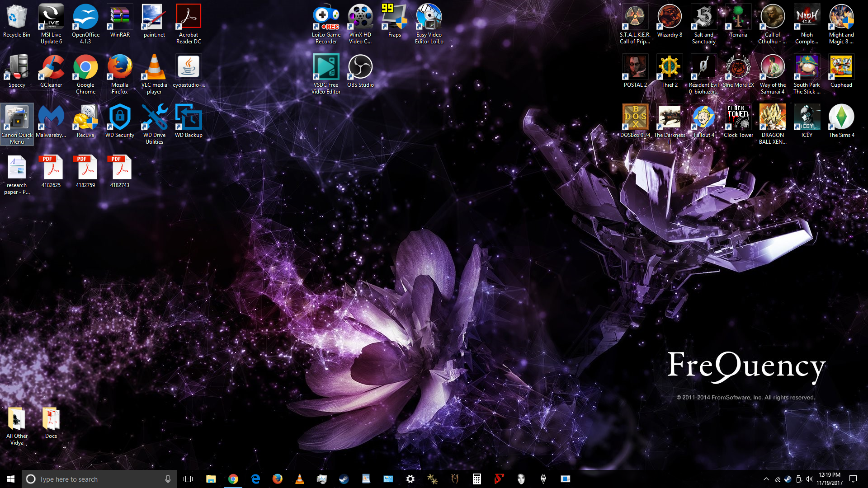Screen dimensions: 868x488
Task: Select Salt and Sanctuary game icon
Action: tap(704, 24)
